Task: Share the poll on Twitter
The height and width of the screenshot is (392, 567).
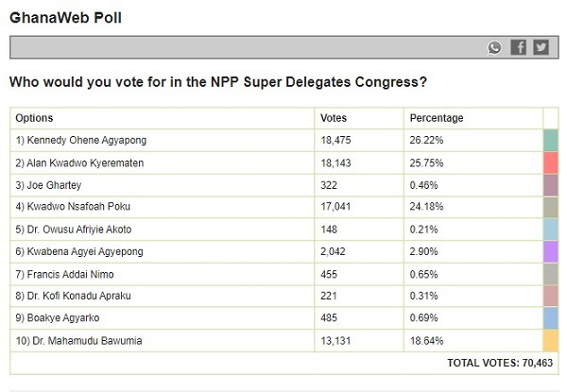Action: pyautogui.click(x=541, y=47)
